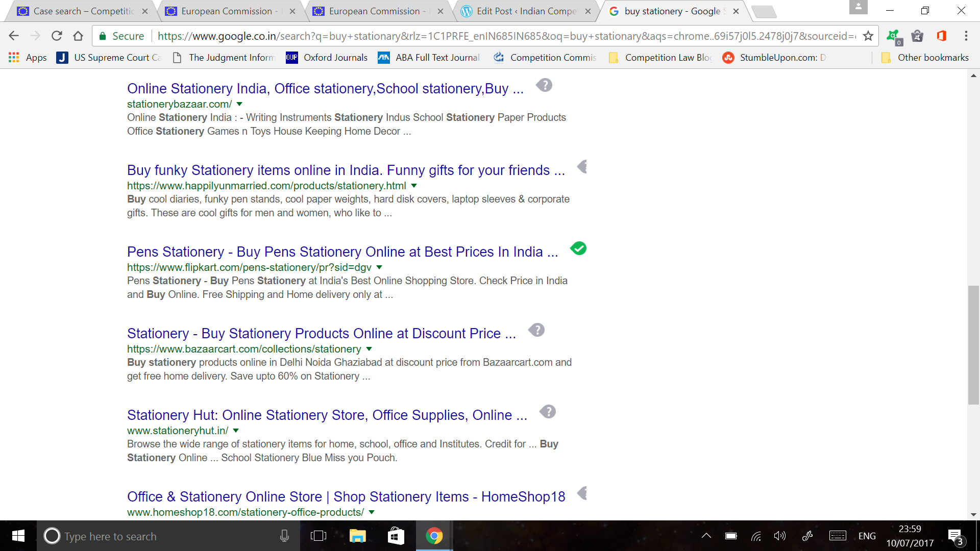The height and width of the screenshot is (551, 980).
Task: Bookmark this page using the star icon
Action: tap(868, 36)
